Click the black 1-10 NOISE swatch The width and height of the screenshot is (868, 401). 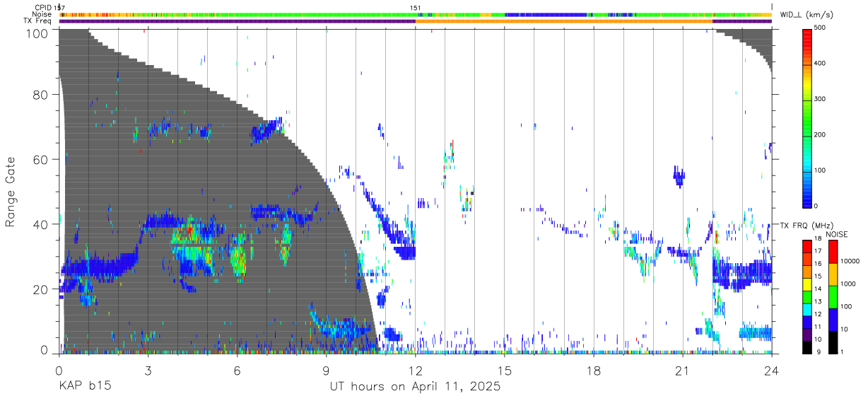[833, 342]
